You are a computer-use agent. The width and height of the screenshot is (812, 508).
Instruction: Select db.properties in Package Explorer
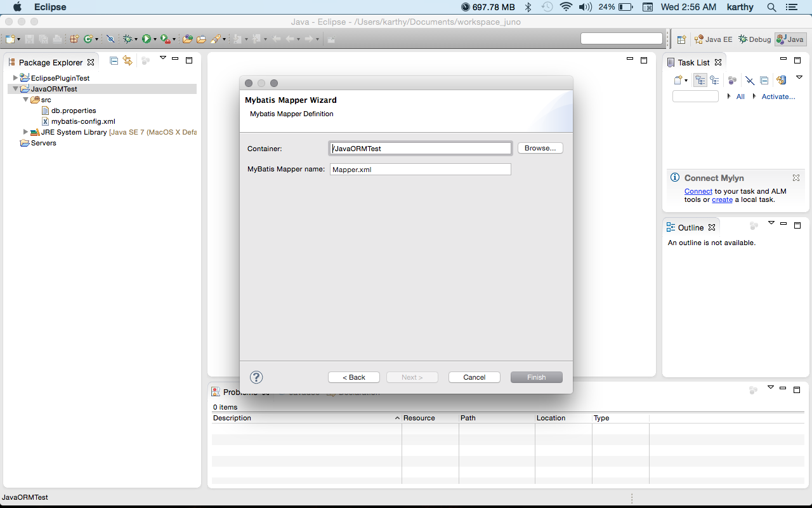[x=69, y=110]
